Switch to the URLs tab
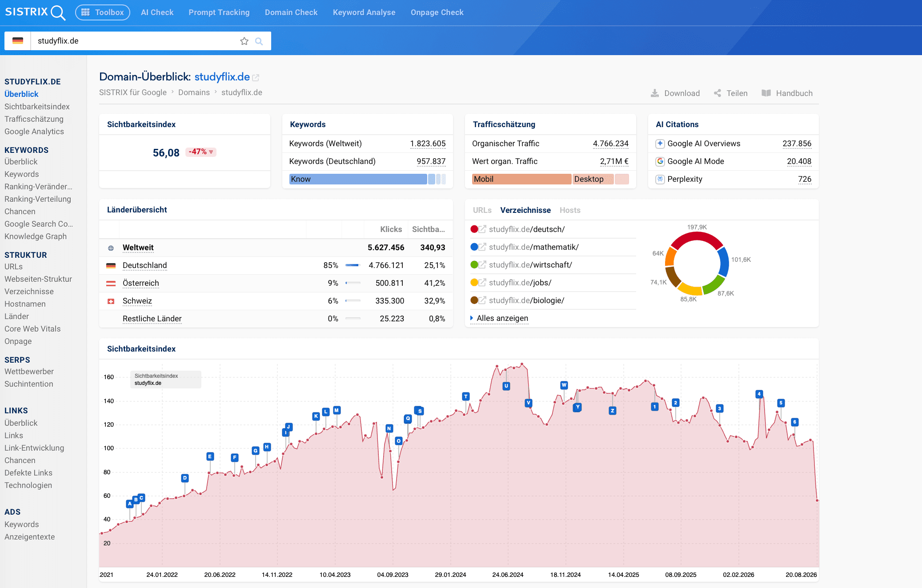This screenshot has width=922, height=588. click(x=482, y=210)
